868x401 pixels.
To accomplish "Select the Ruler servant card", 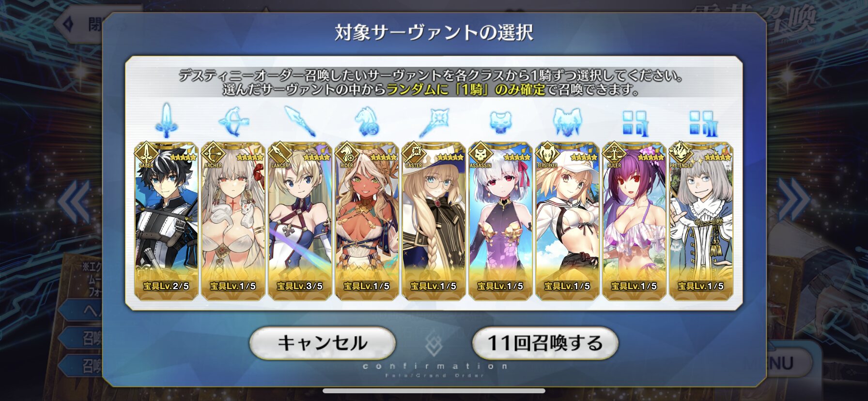I will click(x=634, y=221).
